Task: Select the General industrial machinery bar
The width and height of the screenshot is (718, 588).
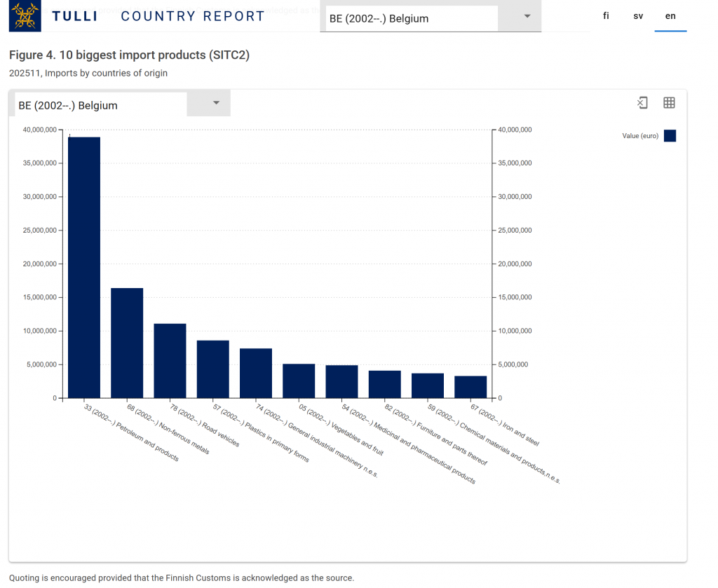Action: pyautogui.click(x=256, y=373)
